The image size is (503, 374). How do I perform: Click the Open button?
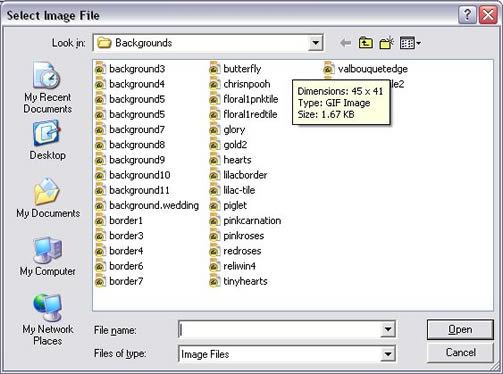[x=460, y=329]
